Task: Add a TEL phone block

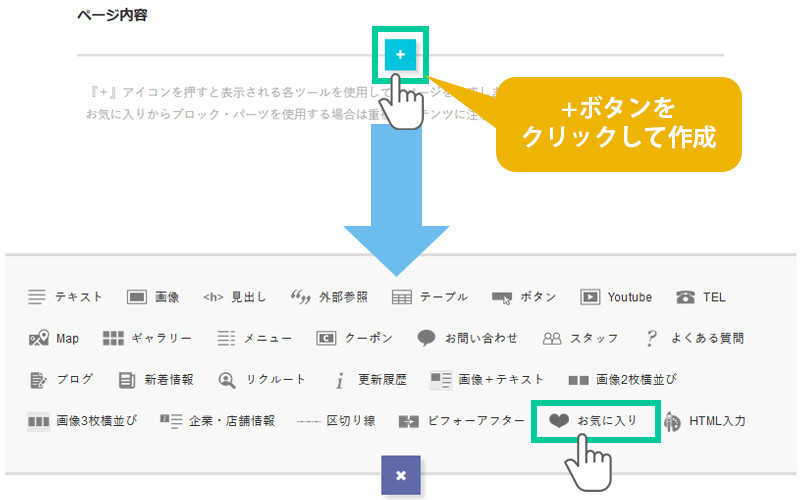Action: coord(701,297)
